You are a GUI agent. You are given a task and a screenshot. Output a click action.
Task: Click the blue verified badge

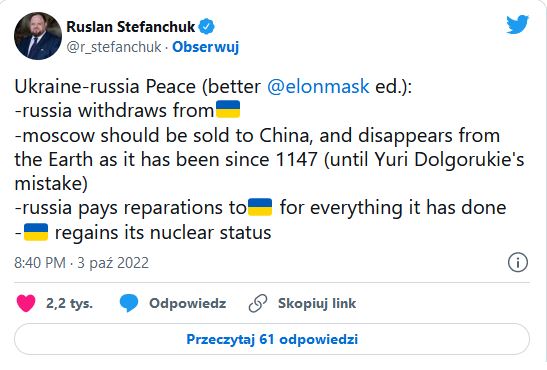tap(207, 27)
